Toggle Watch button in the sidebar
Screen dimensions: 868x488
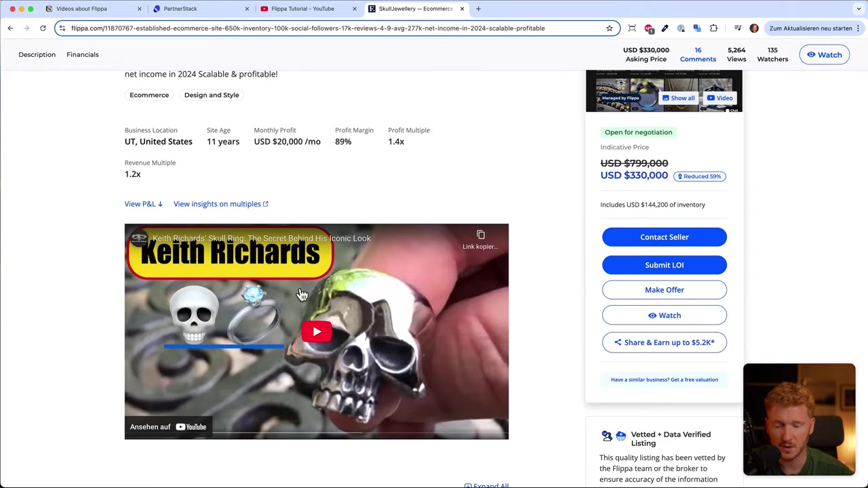click(665, 315)
